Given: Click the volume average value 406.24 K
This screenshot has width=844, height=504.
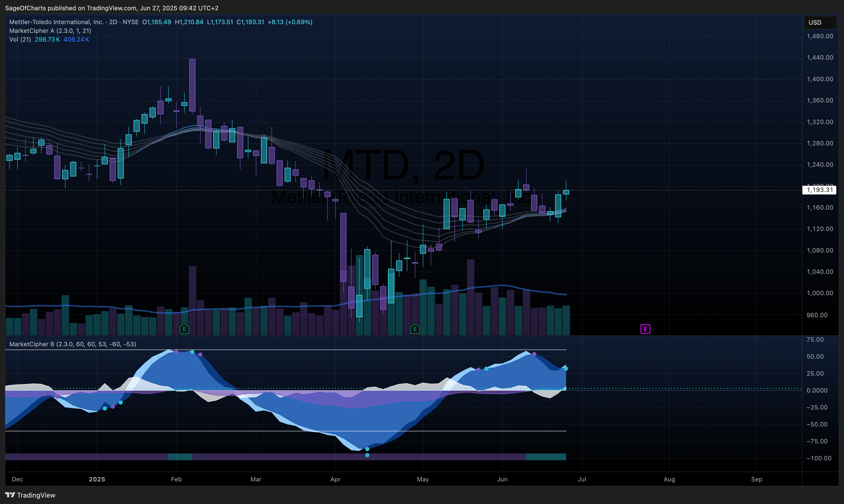Looking at the screenshot, I should click(x=76, y=39).
